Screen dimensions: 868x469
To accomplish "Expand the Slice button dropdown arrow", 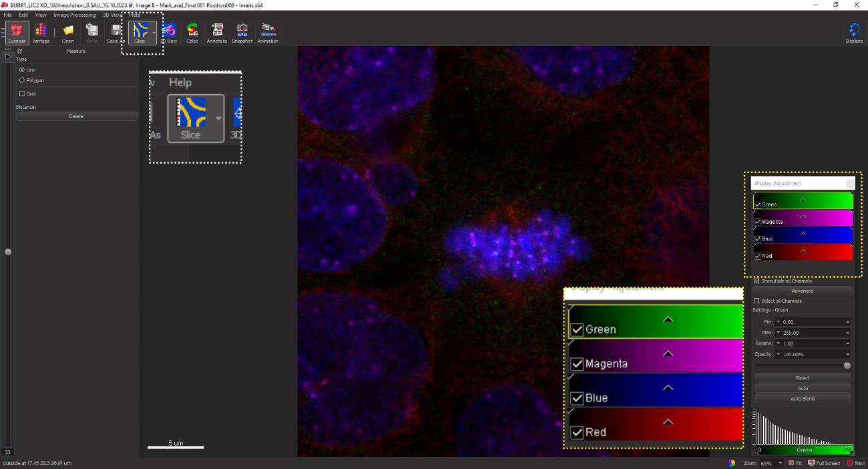I will pos(154,32).
